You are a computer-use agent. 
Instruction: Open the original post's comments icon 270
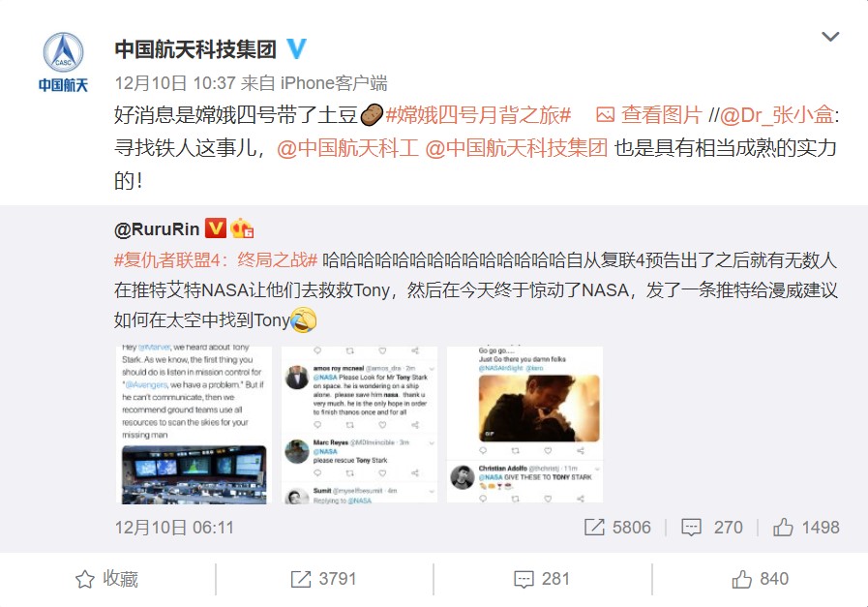(x=712, y=528)
